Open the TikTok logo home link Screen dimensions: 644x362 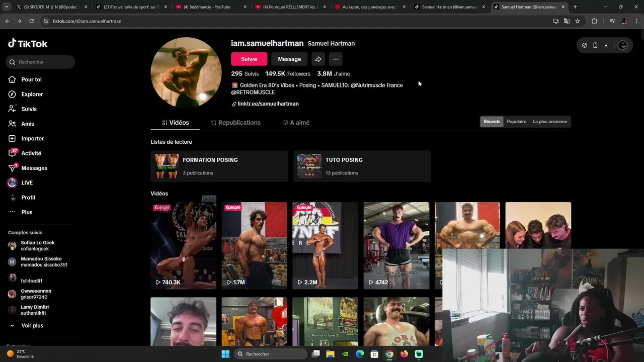(28, 44)
